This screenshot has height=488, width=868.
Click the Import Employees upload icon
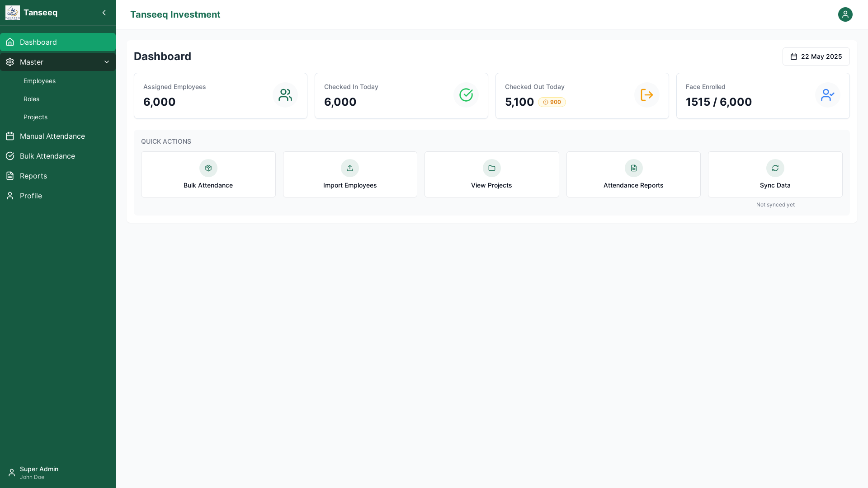pos(350,168)
